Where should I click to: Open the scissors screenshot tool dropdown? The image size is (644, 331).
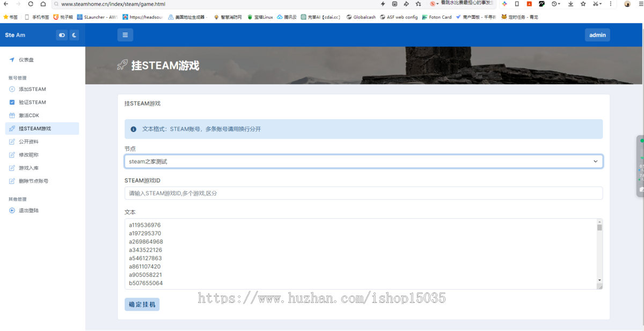pyautogui.click(x=597, y=4)
